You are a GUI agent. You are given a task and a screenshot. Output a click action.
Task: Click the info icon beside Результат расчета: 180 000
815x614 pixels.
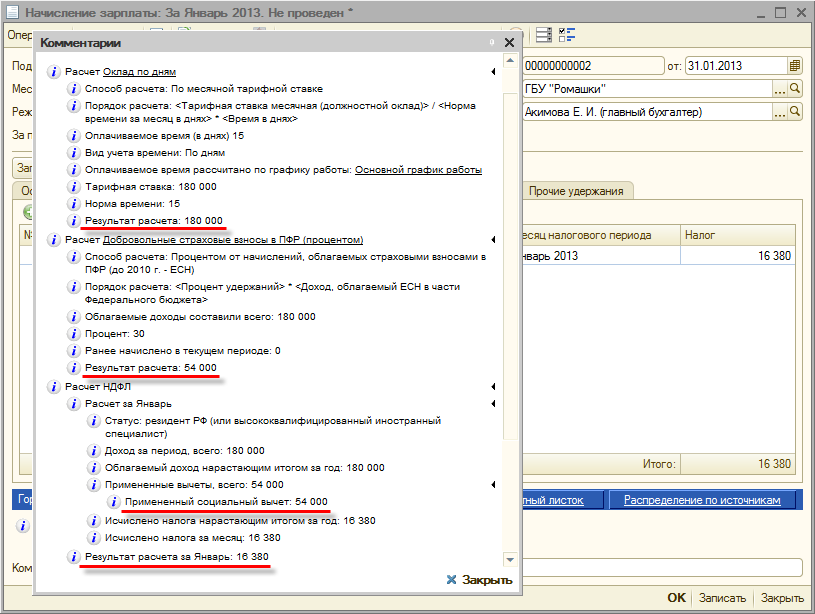(74, 220)
